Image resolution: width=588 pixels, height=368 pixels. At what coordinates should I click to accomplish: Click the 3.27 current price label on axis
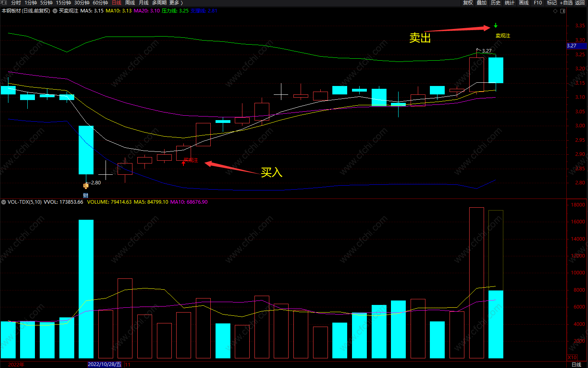click(x=576, y=46)
